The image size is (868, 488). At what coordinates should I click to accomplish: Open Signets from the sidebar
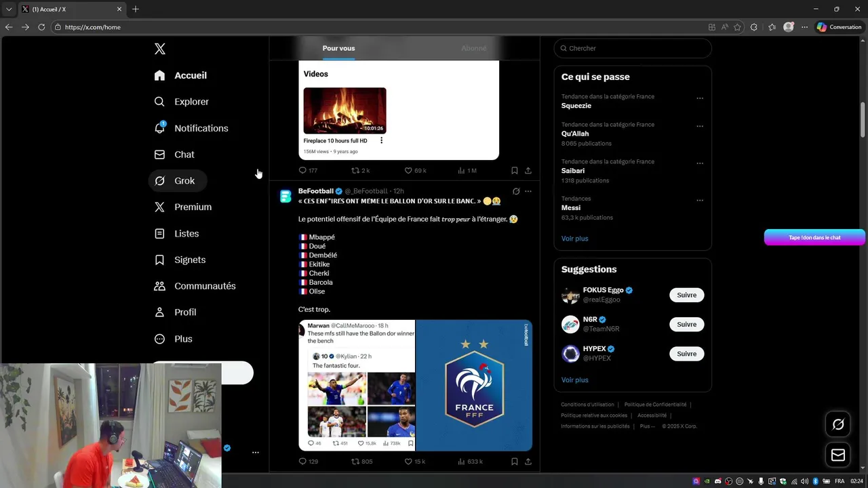[180, 260]
